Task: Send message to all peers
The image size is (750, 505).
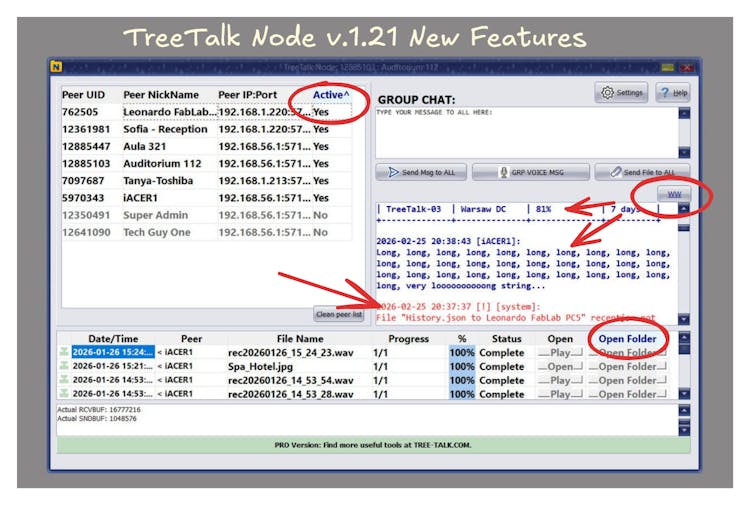Action: pos(420,172)
